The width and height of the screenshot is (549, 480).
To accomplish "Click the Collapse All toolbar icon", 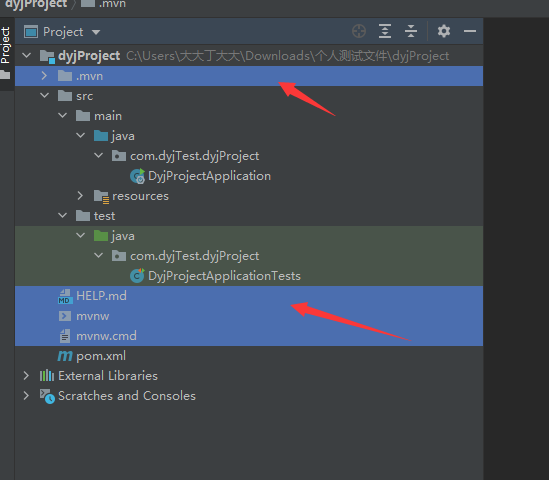I will 411,32.
